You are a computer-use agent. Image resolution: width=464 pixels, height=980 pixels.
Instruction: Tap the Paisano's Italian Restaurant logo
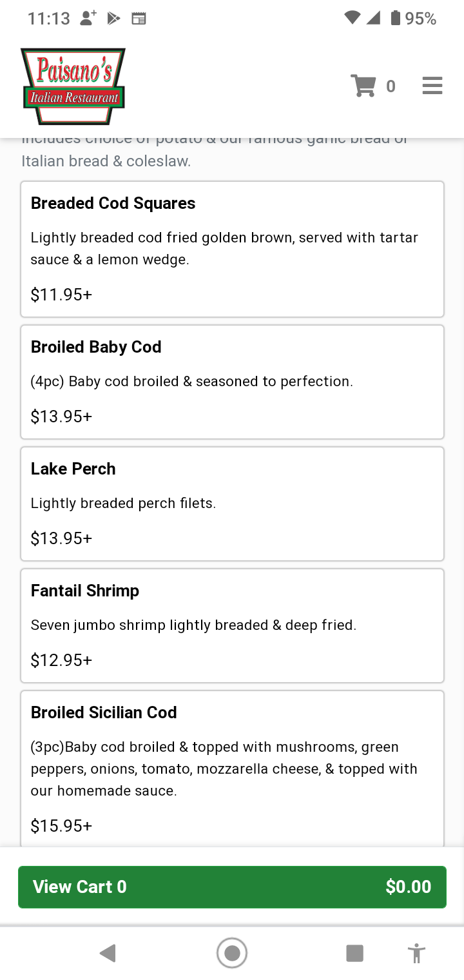tap(73, 86)
